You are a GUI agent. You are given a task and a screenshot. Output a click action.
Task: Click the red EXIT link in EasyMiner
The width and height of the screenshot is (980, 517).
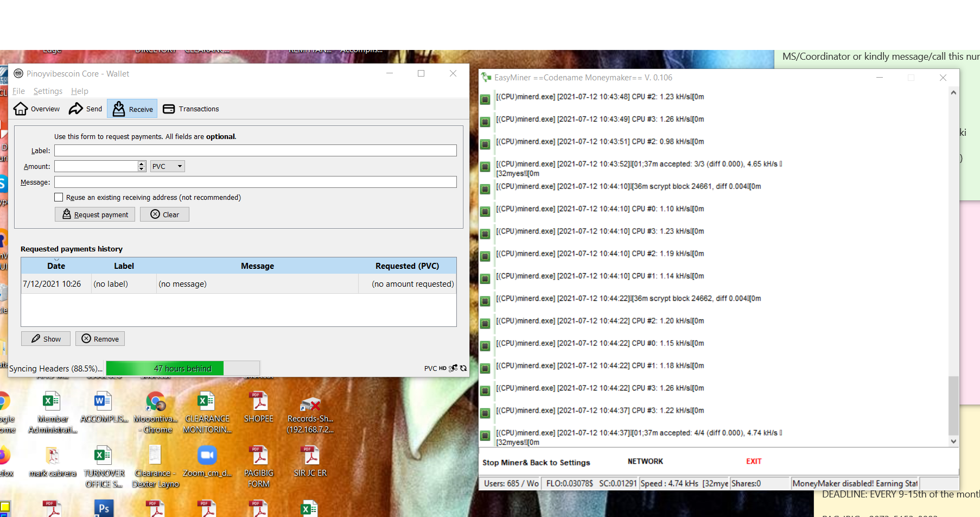754,462
